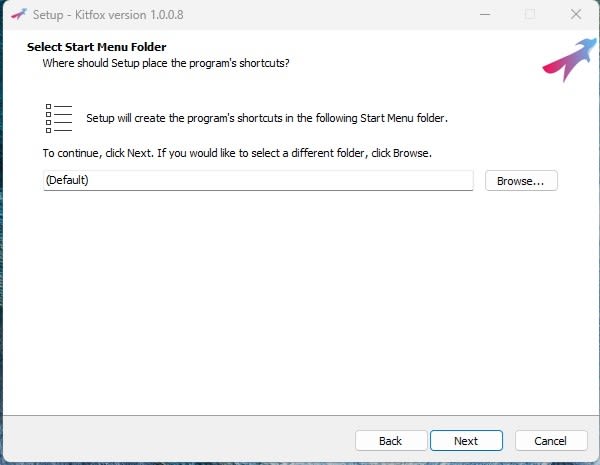Close the Kitfox Setup window
The height and width of the screenshot is (465, 600).
576,15
